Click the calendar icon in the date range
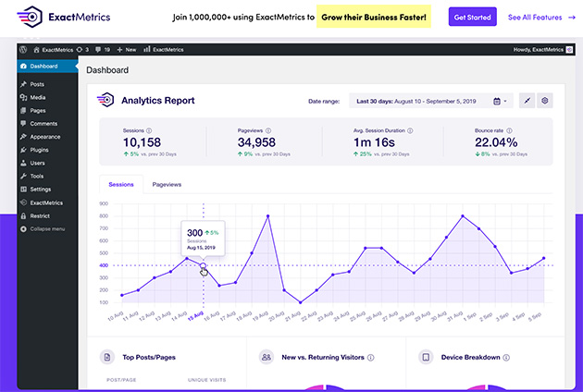583x392 pixels. point(497,101)
